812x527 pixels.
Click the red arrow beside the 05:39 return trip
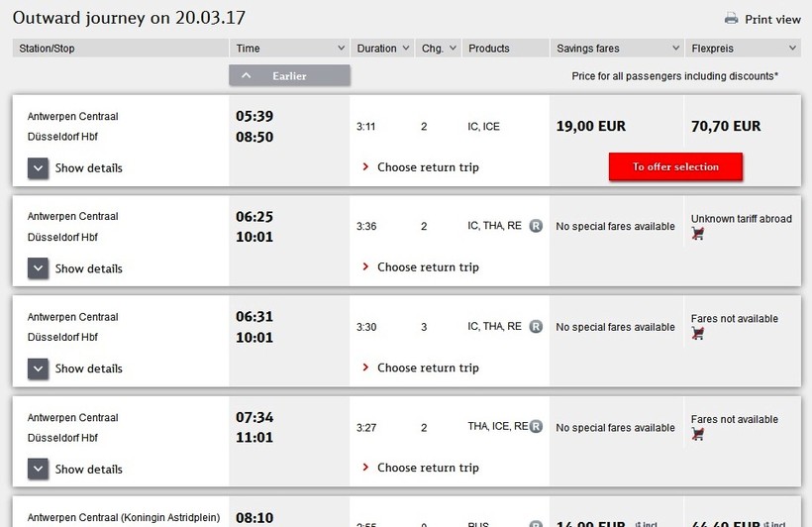365,167
